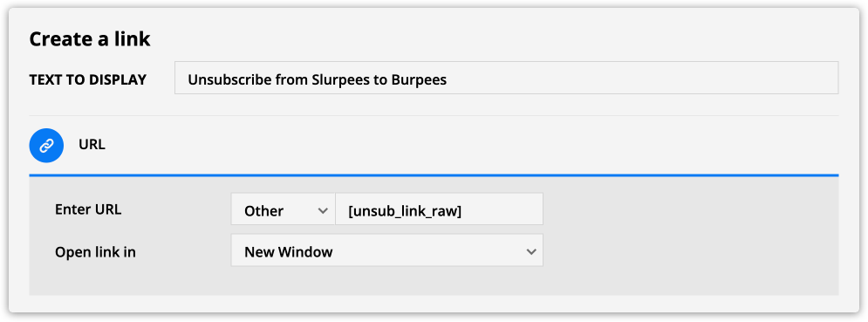This screenshot has width=868, height=322.
Task: Click the chevron in New Window selector
Action: point(531,251)
